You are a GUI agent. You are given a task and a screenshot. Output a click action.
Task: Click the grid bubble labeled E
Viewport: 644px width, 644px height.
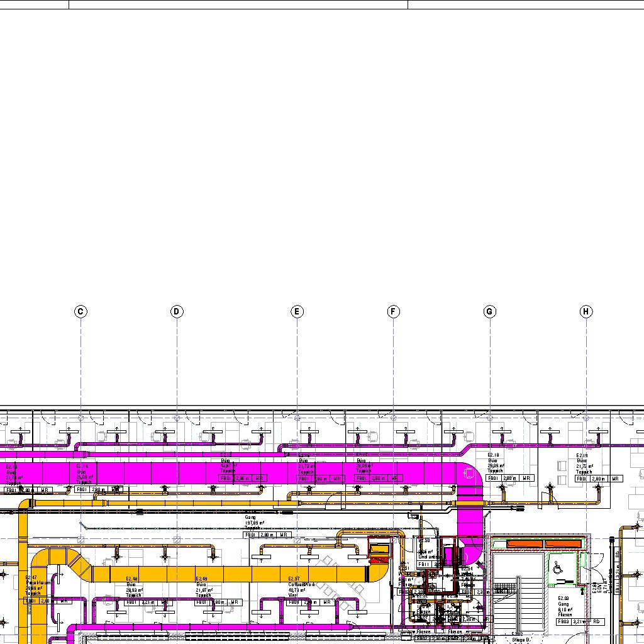[x=297, y=311]
